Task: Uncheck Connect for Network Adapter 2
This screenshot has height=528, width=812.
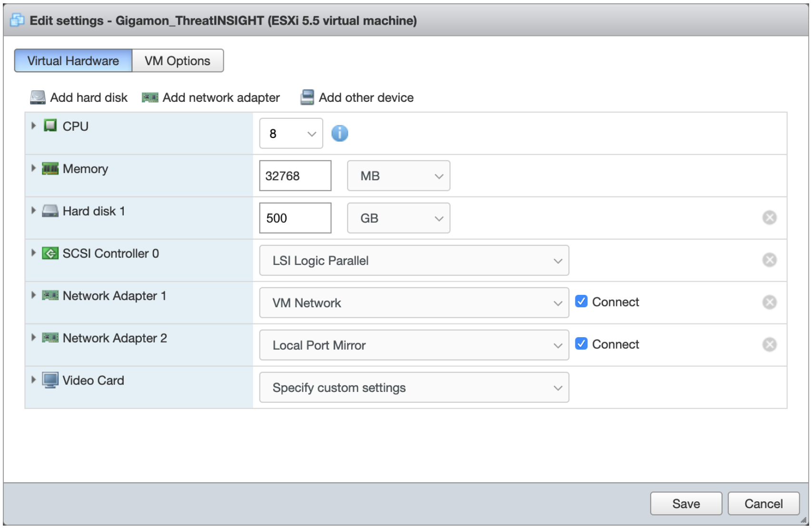Action: (x=581, y=343)
